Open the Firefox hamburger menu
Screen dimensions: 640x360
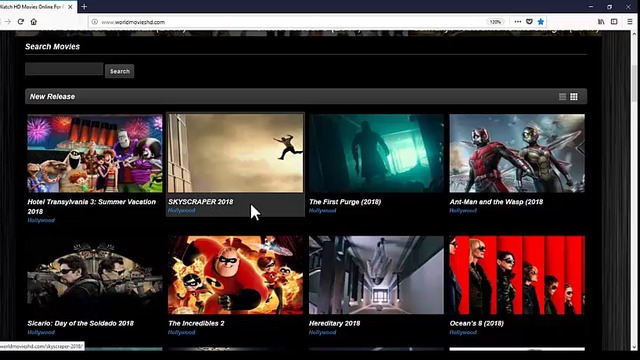630,22
